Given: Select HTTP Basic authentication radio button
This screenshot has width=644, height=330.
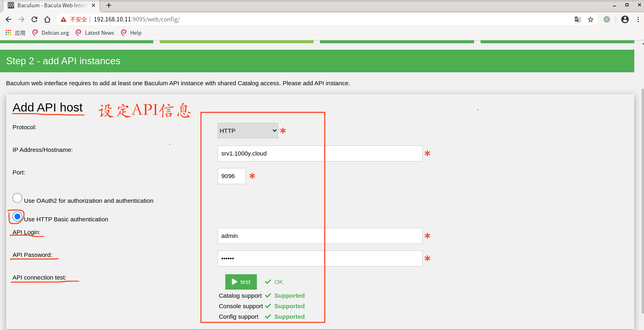Looking at the screenshot, I should tap(17, 217).
